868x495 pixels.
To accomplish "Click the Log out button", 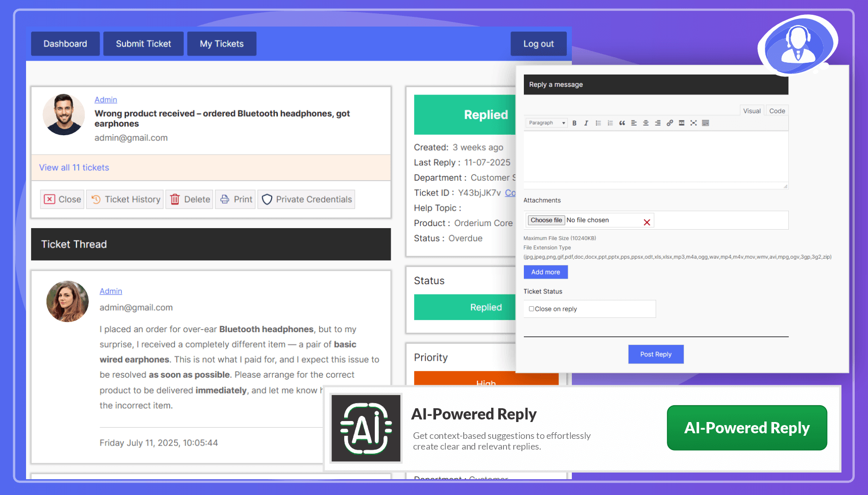I will click(539, 44).
